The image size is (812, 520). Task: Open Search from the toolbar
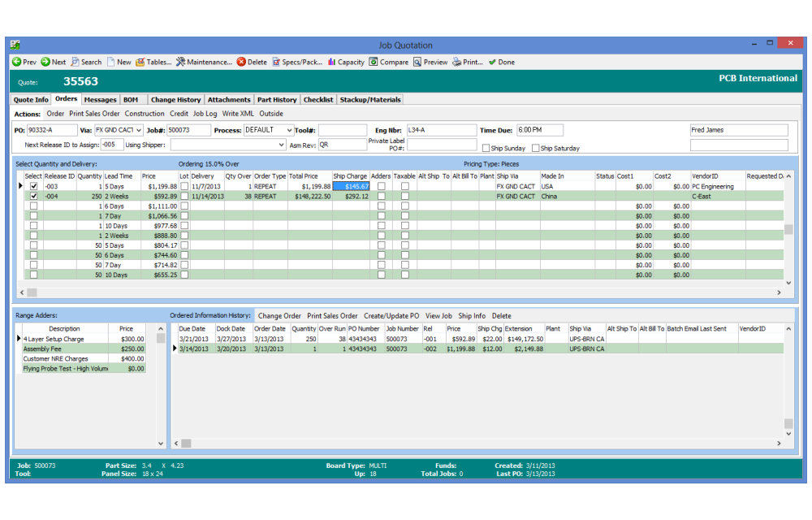click(x=86, y=62)
